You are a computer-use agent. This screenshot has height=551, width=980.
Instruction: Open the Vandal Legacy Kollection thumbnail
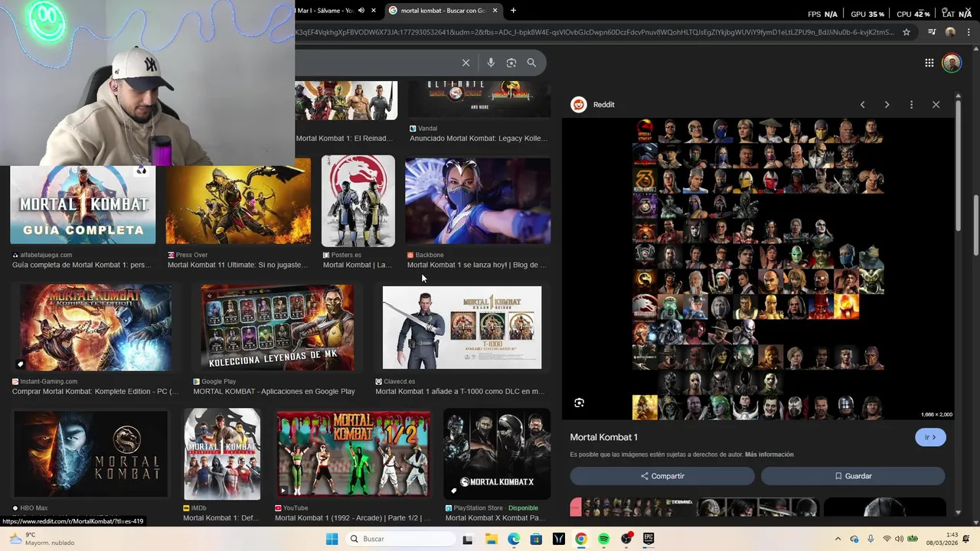click(479, 99)
